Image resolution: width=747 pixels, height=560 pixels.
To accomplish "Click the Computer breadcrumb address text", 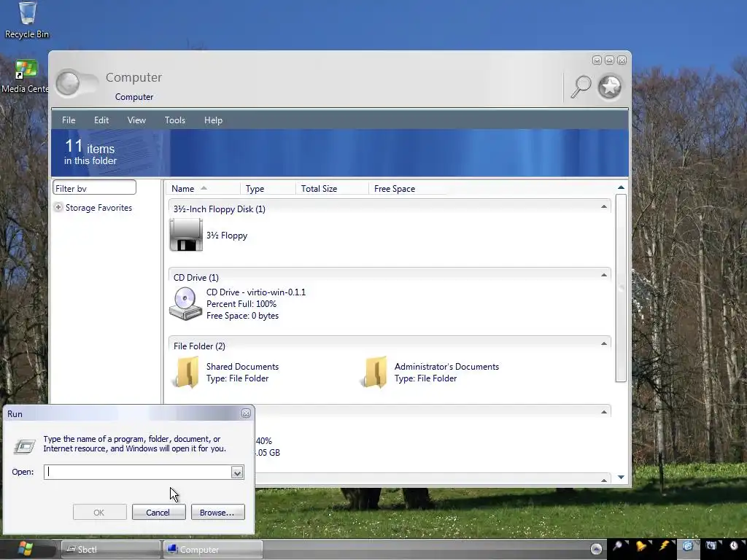I will (x=134, y=97).
